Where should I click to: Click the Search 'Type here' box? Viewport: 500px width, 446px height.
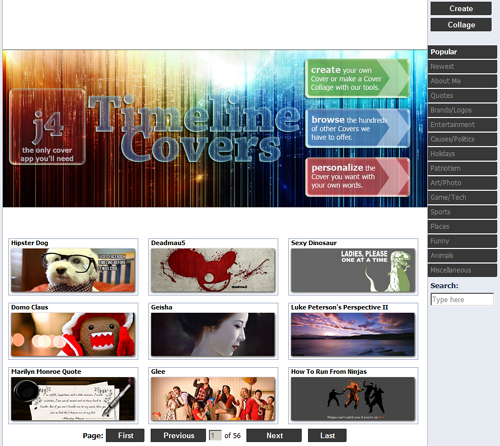click(462, 299)
